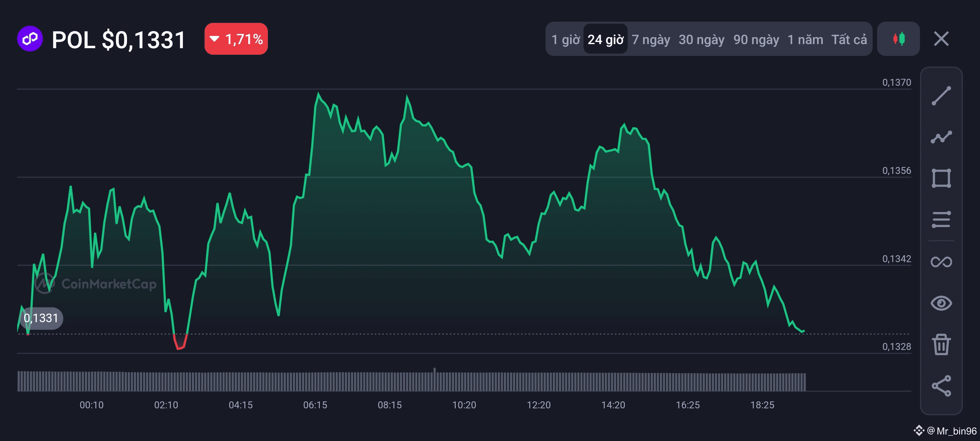Switch to the candlestick chart view
Viewport: 980px width, 441px height.
pos(898,39)
